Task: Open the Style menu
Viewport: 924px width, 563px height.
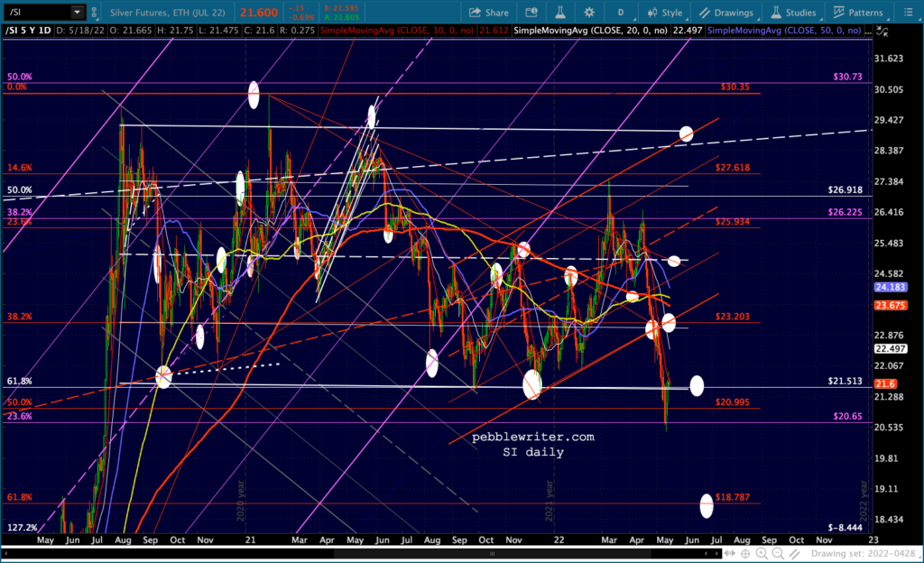Action: click(665, 13)
